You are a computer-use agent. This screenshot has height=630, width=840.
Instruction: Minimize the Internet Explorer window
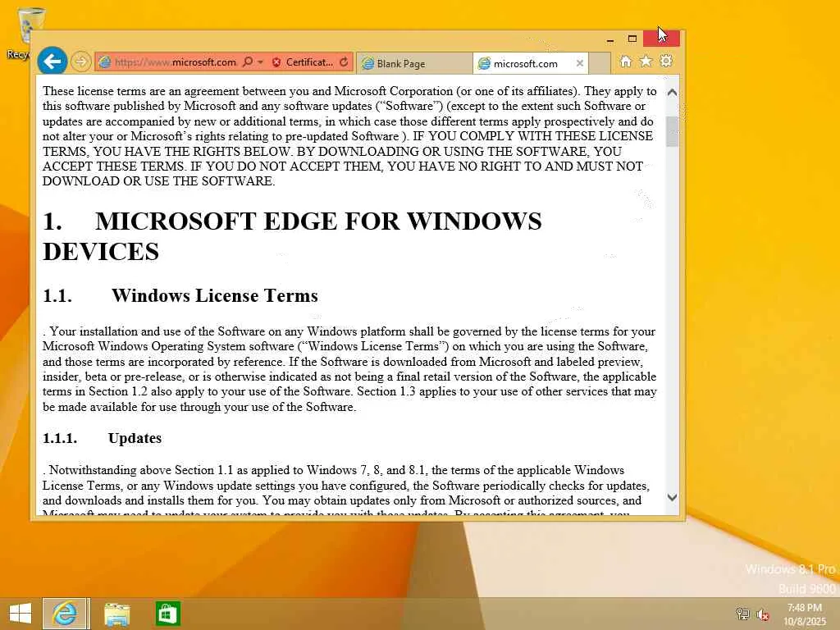pos(610,39)
